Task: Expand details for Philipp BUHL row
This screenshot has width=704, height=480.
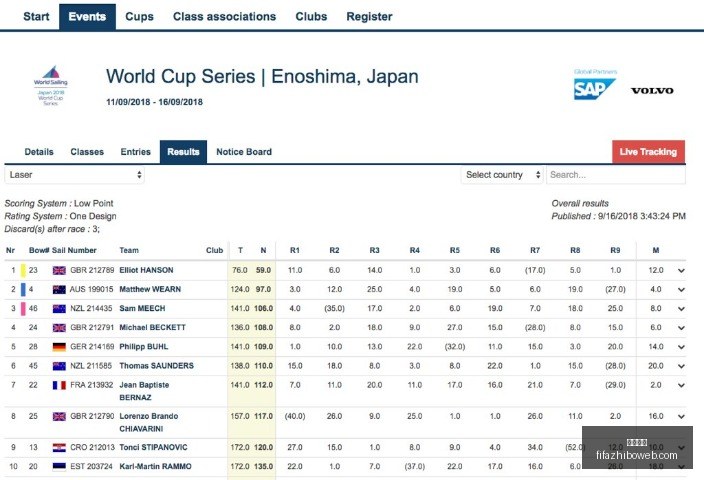Action: click(x=681, y=347)
